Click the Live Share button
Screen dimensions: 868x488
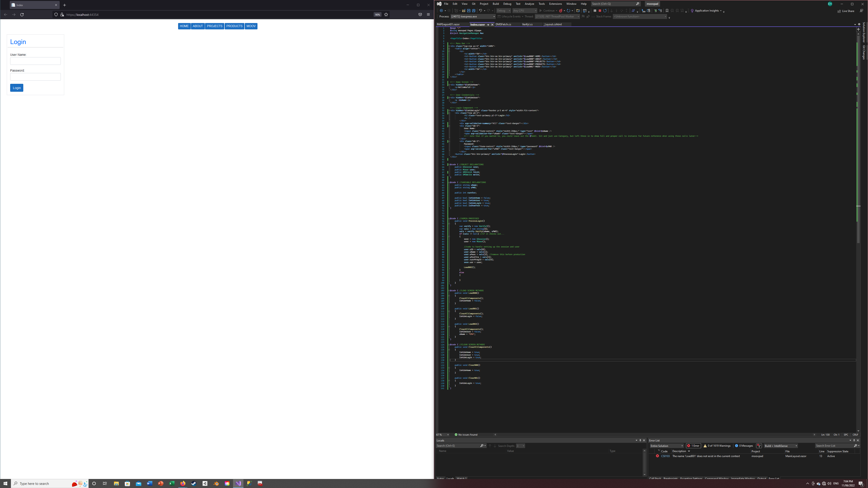846,11
